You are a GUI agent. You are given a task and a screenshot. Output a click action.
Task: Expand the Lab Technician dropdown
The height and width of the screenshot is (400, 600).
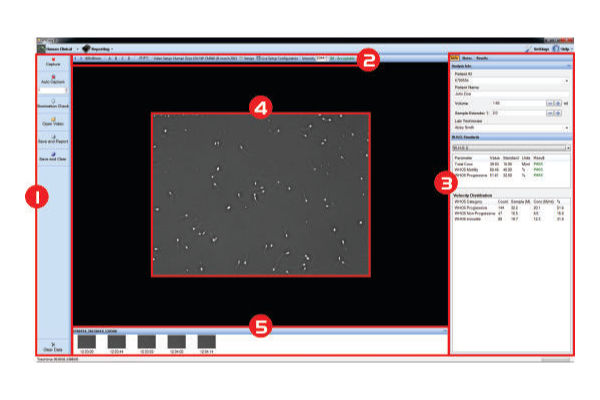pos(566,127)
